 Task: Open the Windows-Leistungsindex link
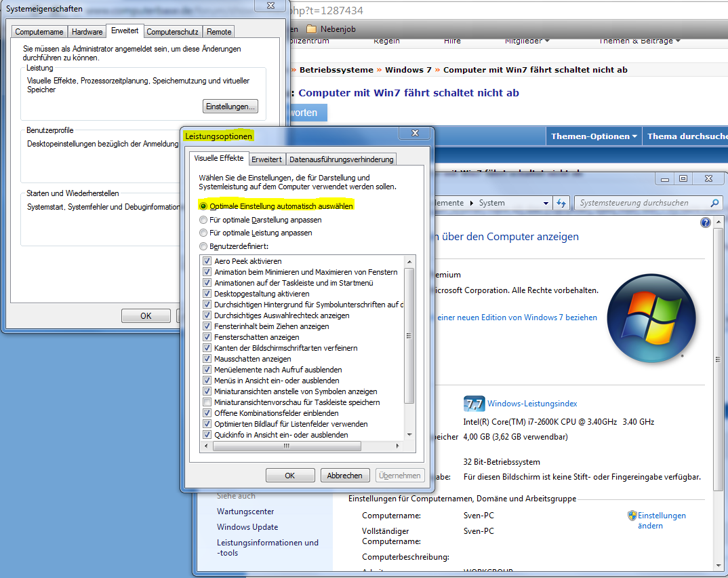point(532,404)
